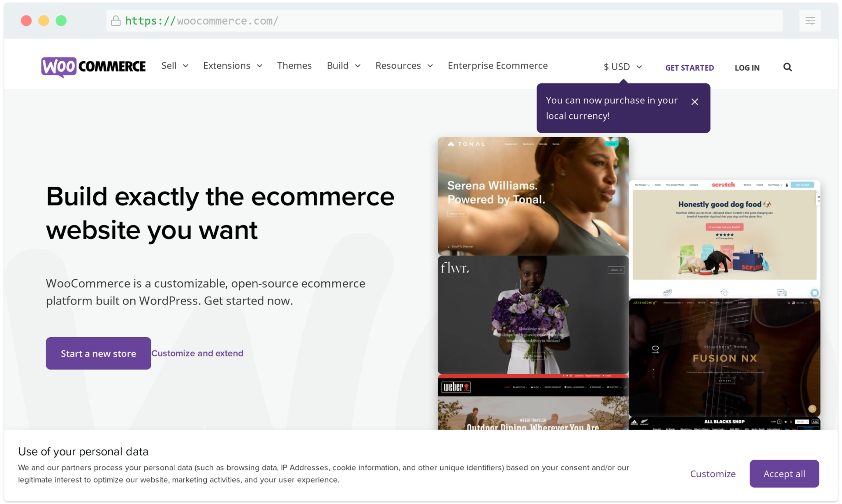This screenshot has width=842, height=504.
Task: Expand the Build menu
Action: (344, 66)
